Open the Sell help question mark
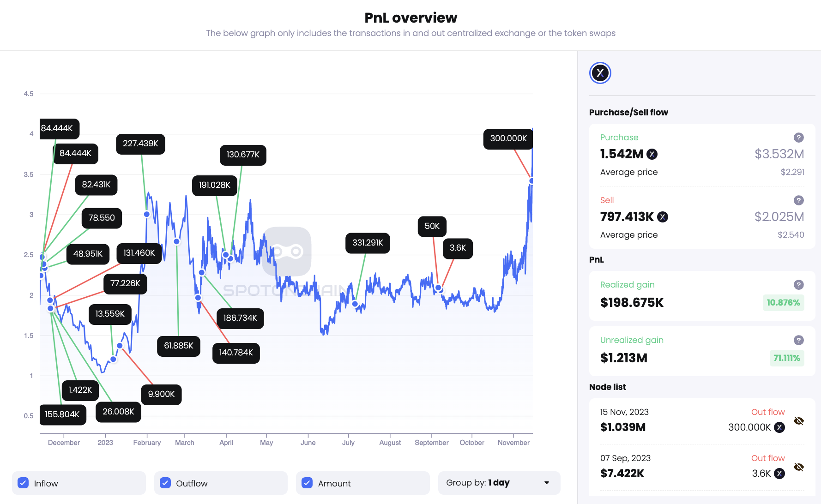 coord(798,200)
